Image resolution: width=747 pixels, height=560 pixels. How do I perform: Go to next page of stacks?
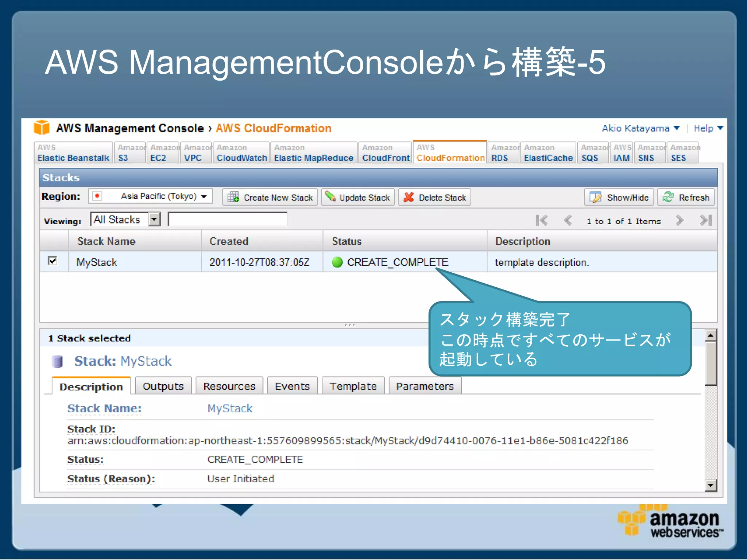[679, 220]
